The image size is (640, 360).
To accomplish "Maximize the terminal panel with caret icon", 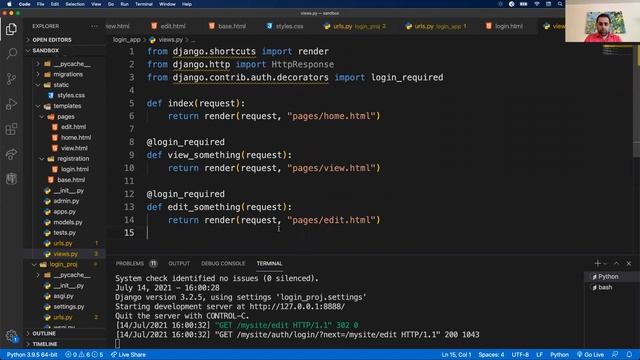I will (x=616, y=264).
